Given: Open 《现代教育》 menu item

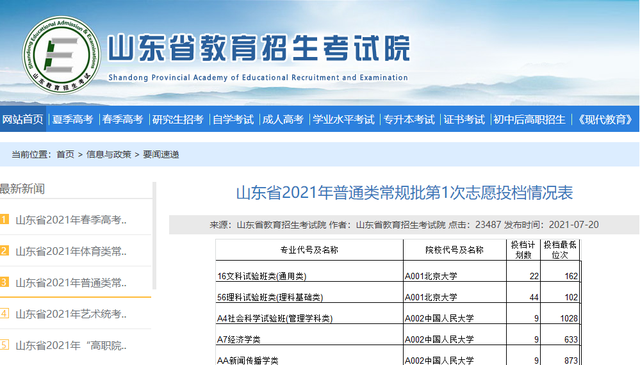Looking at the screenshot, I should coord(604,119).
